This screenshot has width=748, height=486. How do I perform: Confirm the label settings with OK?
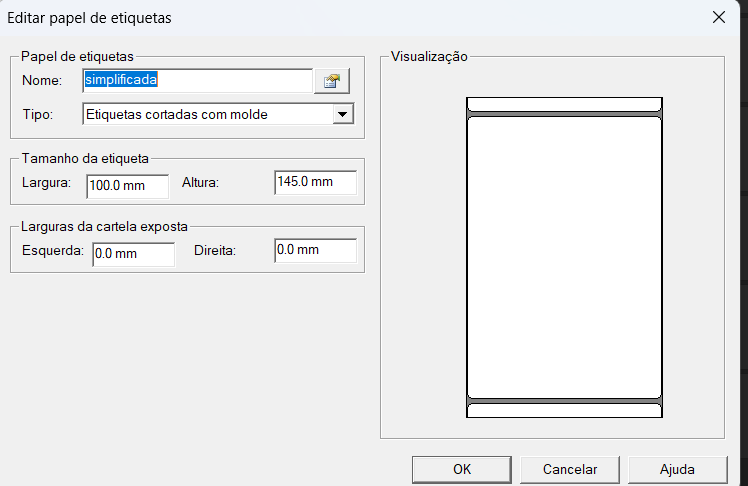coord(461,469)
